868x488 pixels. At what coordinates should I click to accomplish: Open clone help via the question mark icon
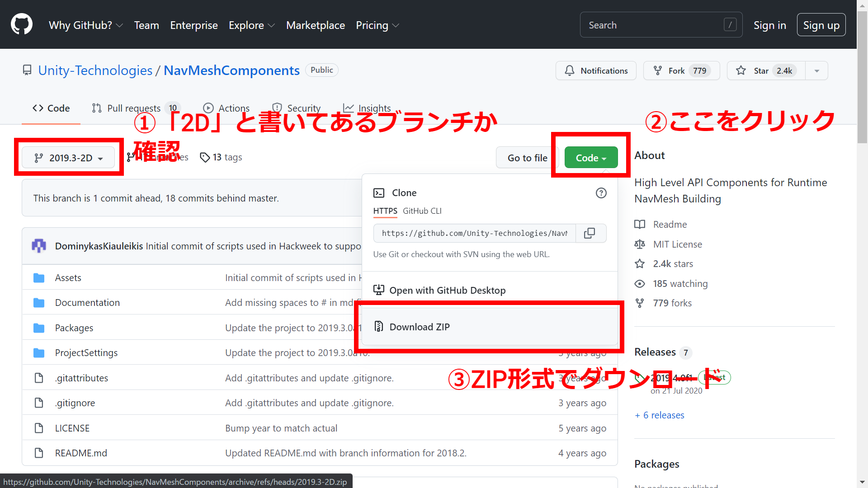click(x=601, y=193)
